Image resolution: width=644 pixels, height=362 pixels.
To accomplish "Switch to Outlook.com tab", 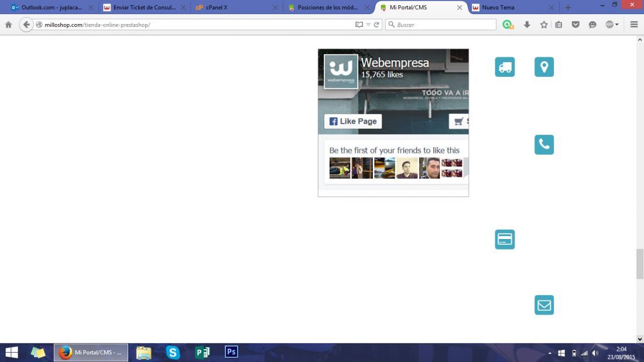I will pos(52,8).
